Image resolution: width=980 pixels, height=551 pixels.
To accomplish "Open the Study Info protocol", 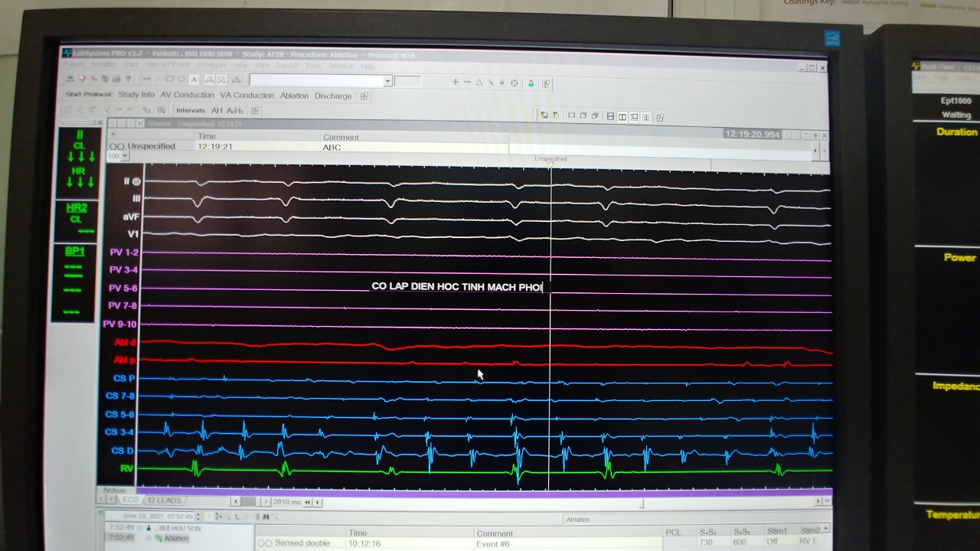I will 136,95.
